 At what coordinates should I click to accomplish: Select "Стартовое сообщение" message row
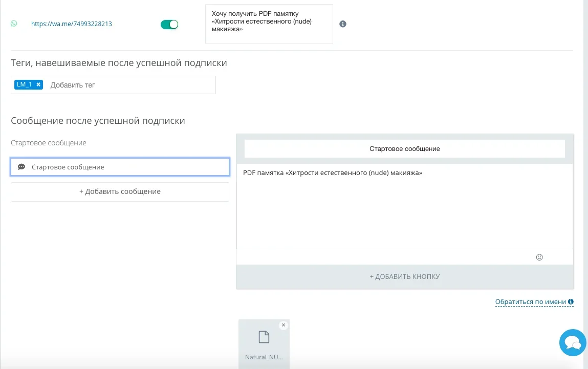pyautogui.click(x=120, y=167)
